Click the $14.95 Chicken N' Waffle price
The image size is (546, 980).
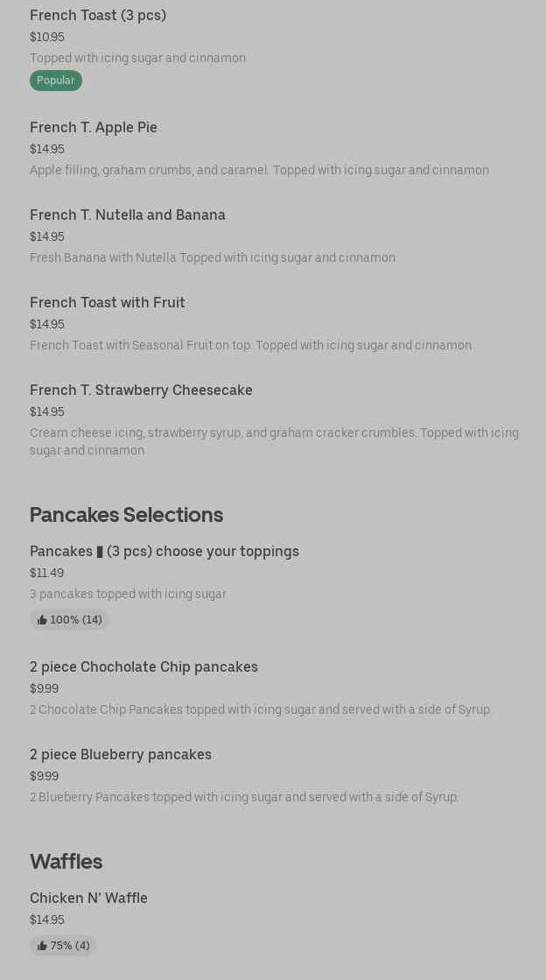tap(46, 920)
